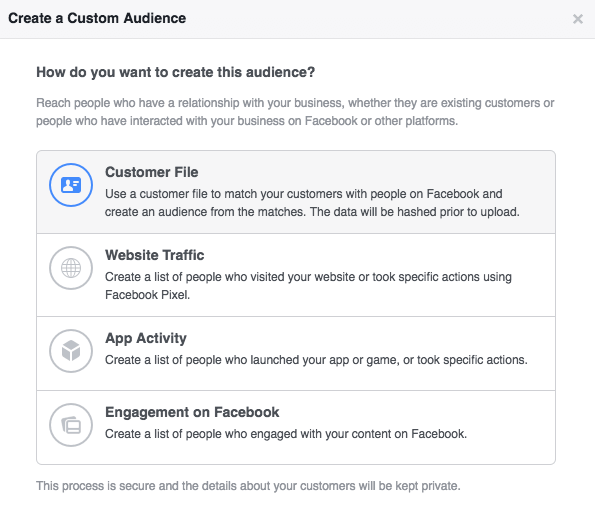Click the blue Customer File ID card icon
This screenshot has height=512, width=595.
coord(71,185)
